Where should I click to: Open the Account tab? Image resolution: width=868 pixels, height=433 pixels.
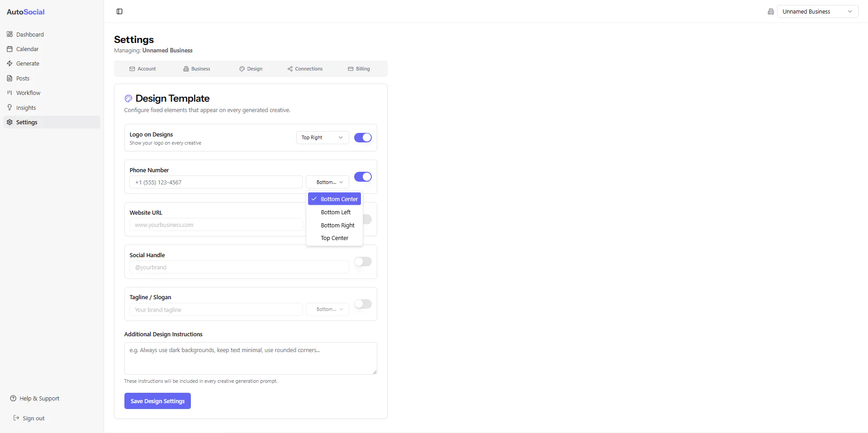click(142, 69)
